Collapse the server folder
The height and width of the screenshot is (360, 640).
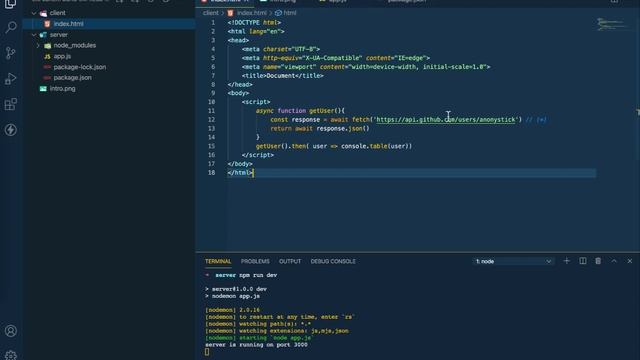(34, 35)
